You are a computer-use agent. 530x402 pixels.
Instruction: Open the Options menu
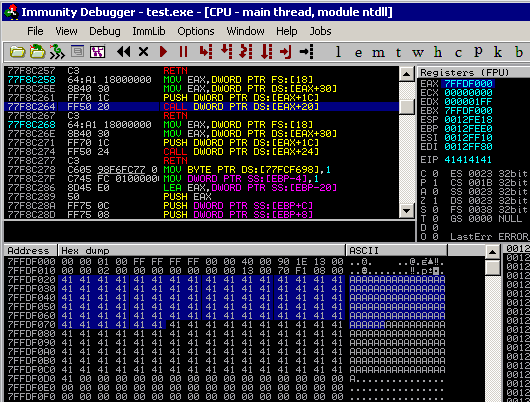(196, 31)
